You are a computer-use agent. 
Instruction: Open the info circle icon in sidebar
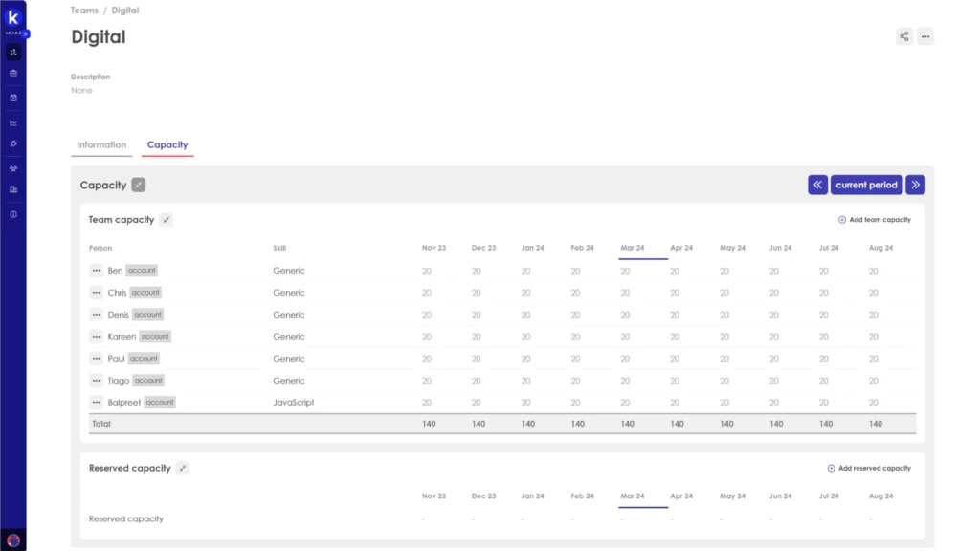(x=13, y=214)
